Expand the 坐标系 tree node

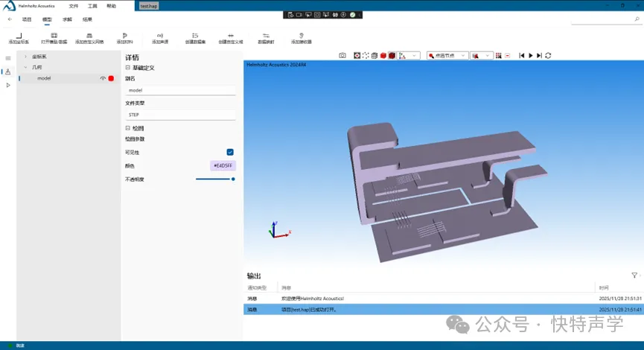point(25,57)
